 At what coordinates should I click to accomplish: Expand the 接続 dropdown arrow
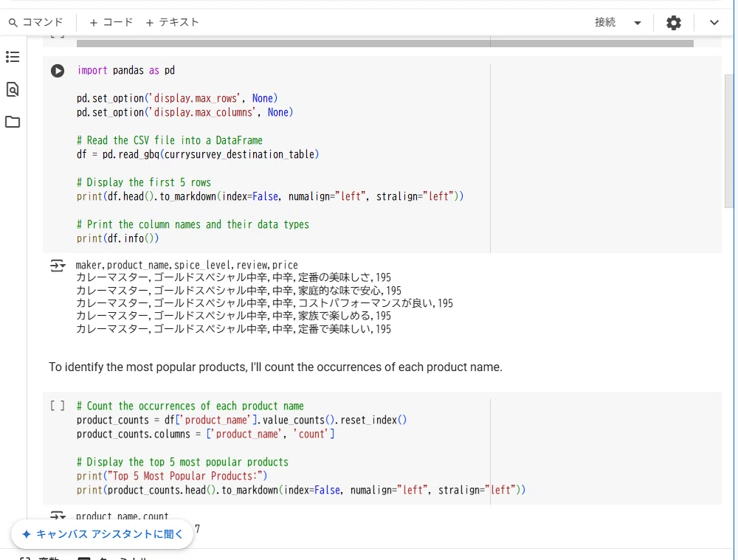click(638, 23)
